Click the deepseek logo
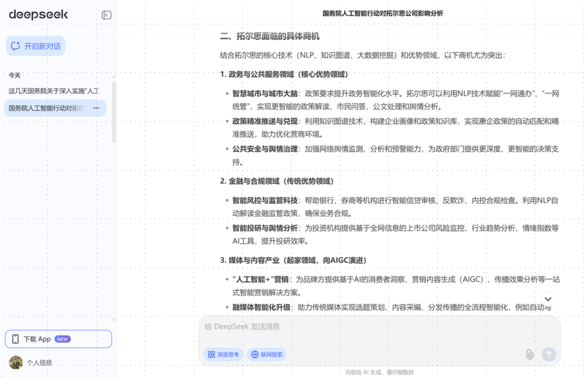The height and width of the screenshot is (378, 588). (x=38, y=15)
